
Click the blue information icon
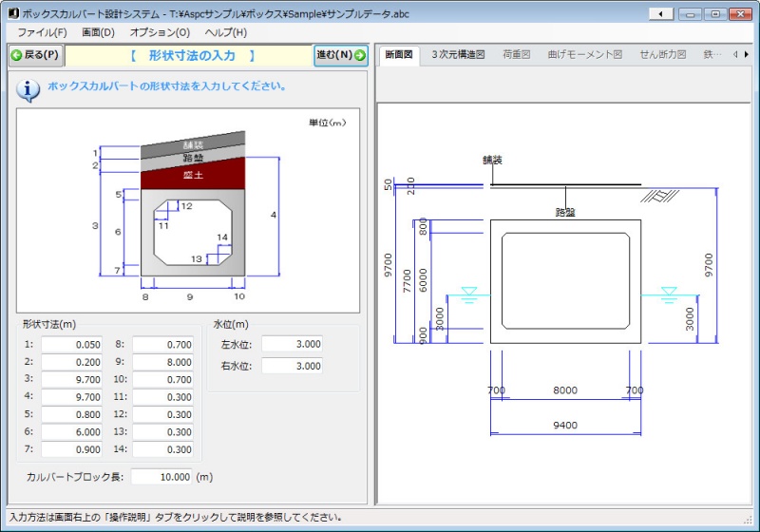[x=28, y=89]
